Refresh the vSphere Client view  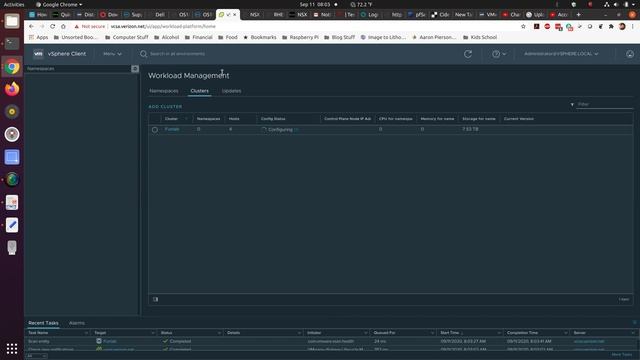tap(468, 54)
